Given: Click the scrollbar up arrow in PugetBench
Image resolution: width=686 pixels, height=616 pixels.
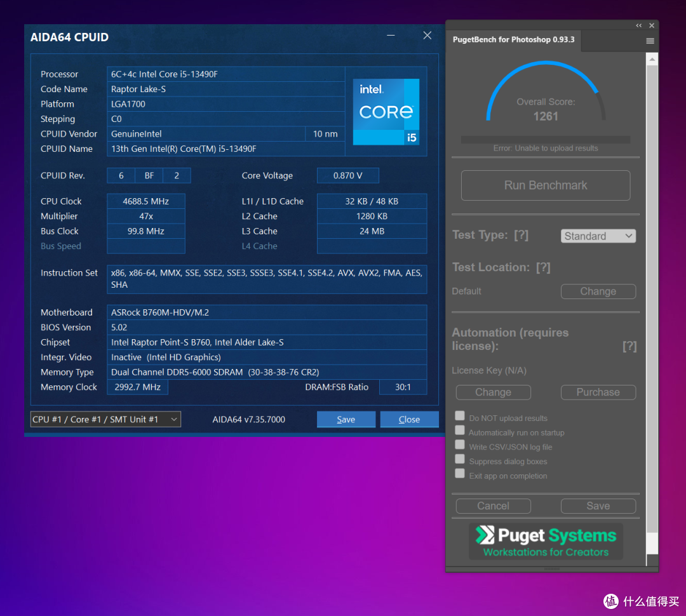Looking at the screenshot, I should [652, 58].
